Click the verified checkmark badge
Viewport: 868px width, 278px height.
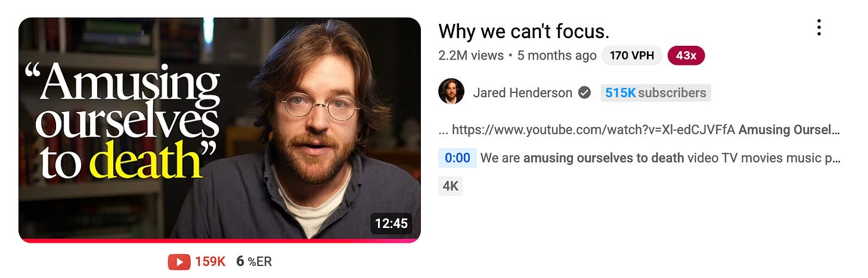click(x=585, y=93)
